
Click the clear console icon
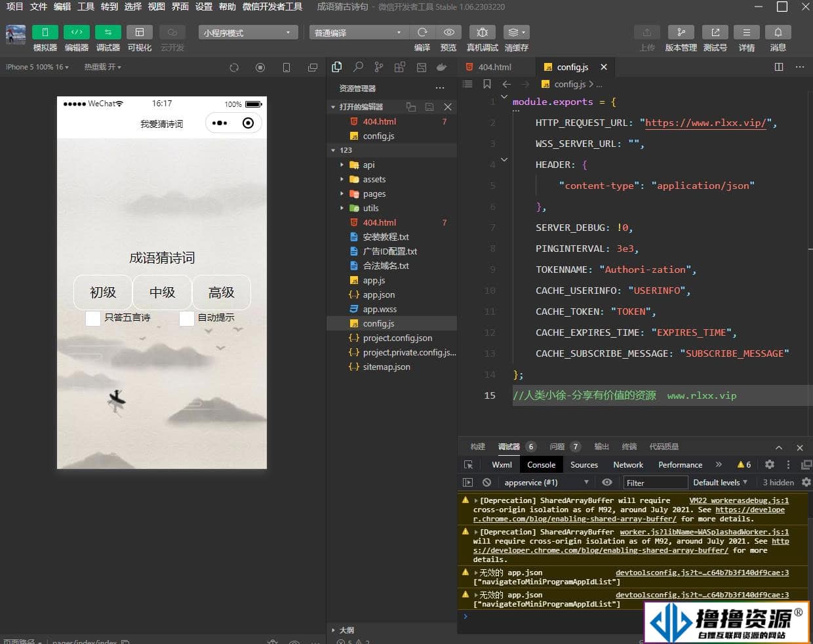486,483
